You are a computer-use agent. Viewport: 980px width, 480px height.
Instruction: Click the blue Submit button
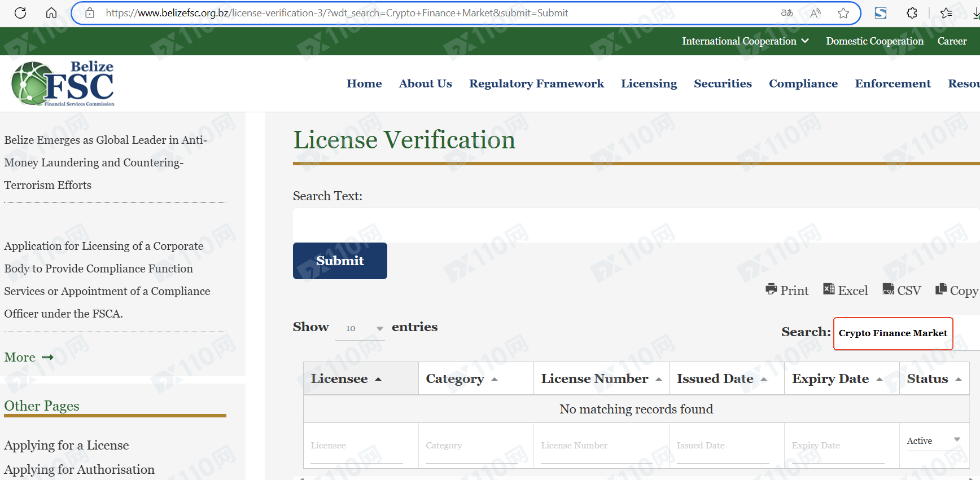tap(340, 261)
